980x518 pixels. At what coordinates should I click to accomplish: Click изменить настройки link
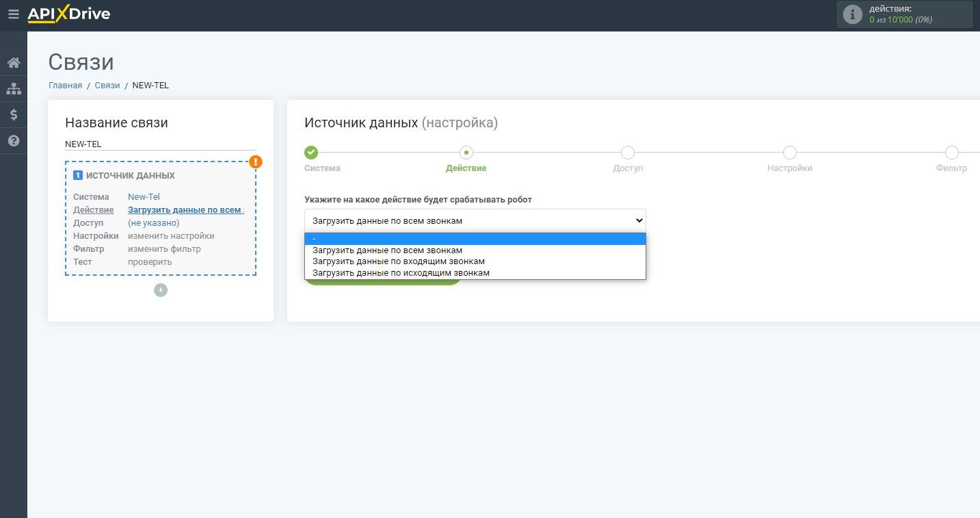pos(171,236)
